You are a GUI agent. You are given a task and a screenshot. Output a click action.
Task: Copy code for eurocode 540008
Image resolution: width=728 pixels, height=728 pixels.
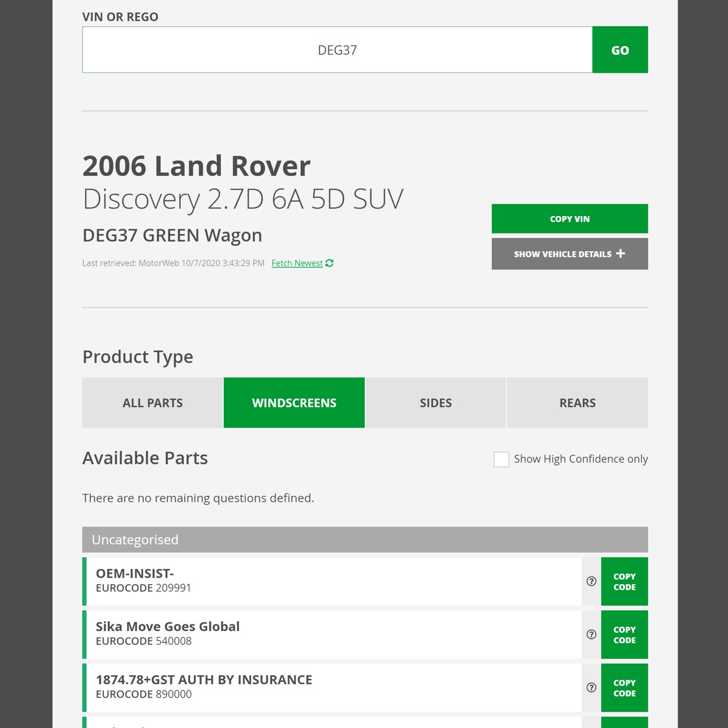tap(624, 634)
